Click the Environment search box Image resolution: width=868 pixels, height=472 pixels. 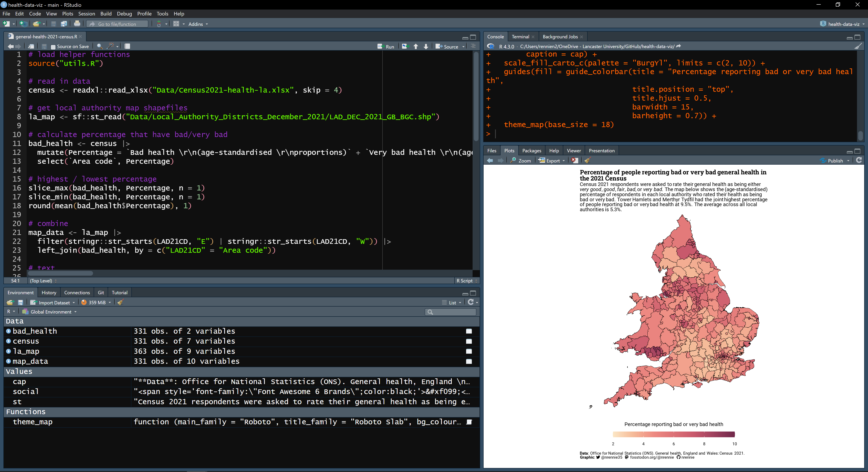pyautogui.click(x=451, y=312)
